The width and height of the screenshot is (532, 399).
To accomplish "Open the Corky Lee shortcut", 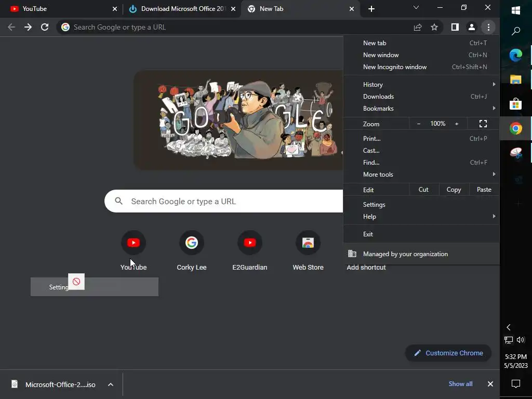I will 192,250.
